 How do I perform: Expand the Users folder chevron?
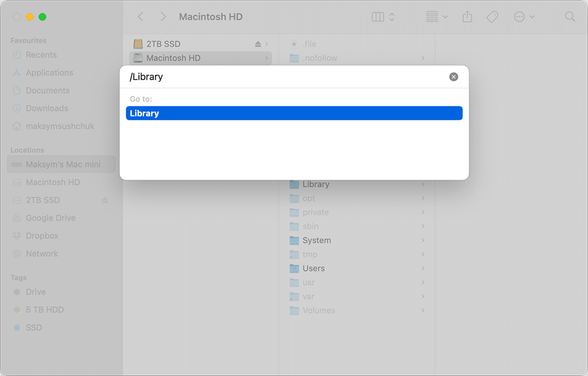(423, 268)
